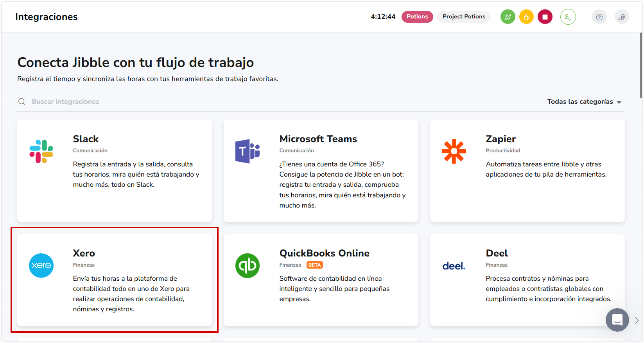This screenshot has width=644, height=343.
Task: Click the Microsoft Teams Comunicación label
Action: point(296,151)
